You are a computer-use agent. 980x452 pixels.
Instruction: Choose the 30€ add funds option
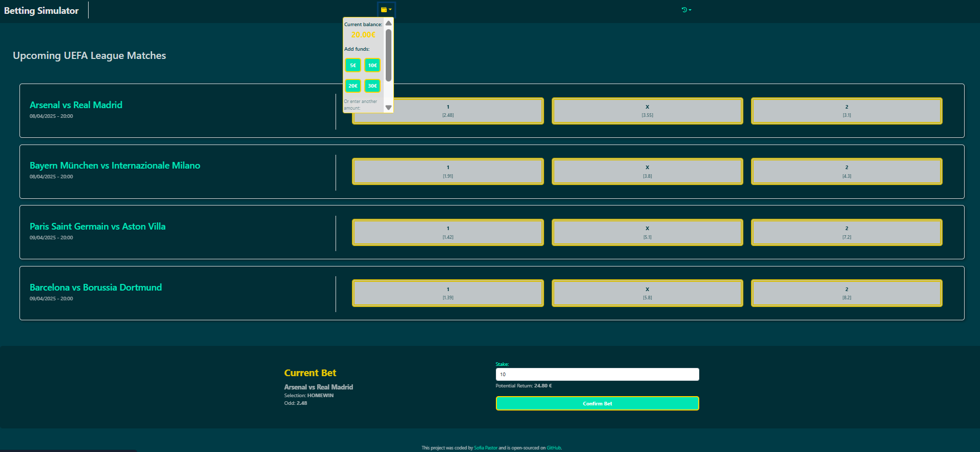click(372, 86)
